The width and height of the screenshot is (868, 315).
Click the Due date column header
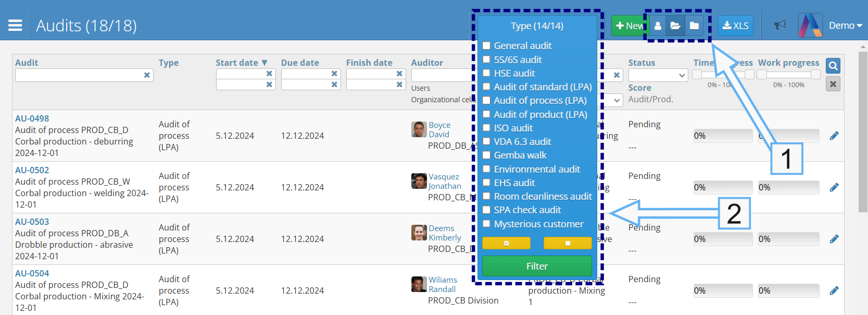click(x=300, y=63)
